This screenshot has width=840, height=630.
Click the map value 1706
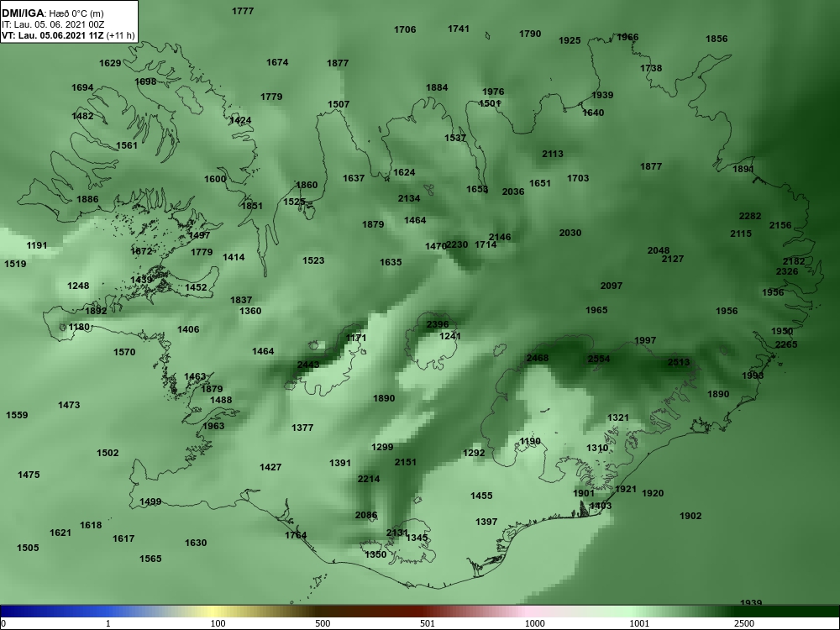(405, 29)
